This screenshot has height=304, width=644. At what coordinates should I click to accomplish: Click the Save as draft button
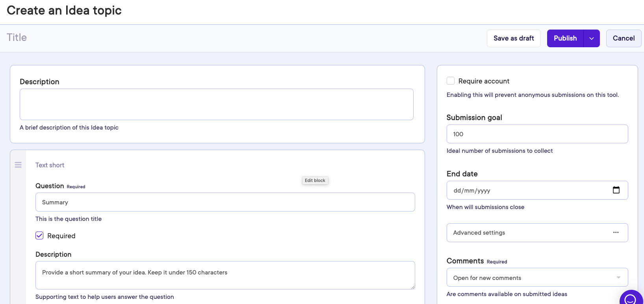pos(514,39)
